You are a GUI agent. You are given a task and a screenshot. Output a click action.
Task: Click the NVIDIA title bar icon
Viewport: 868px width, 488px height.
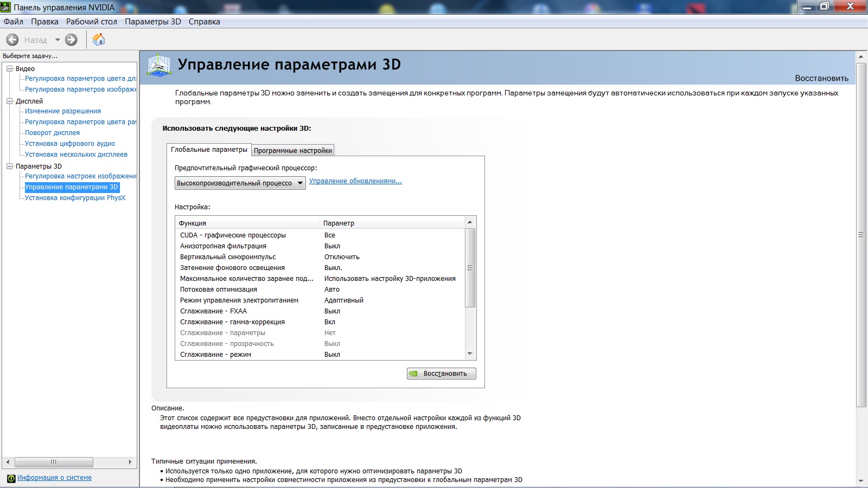pyautogui.click(x=5, y=7)
